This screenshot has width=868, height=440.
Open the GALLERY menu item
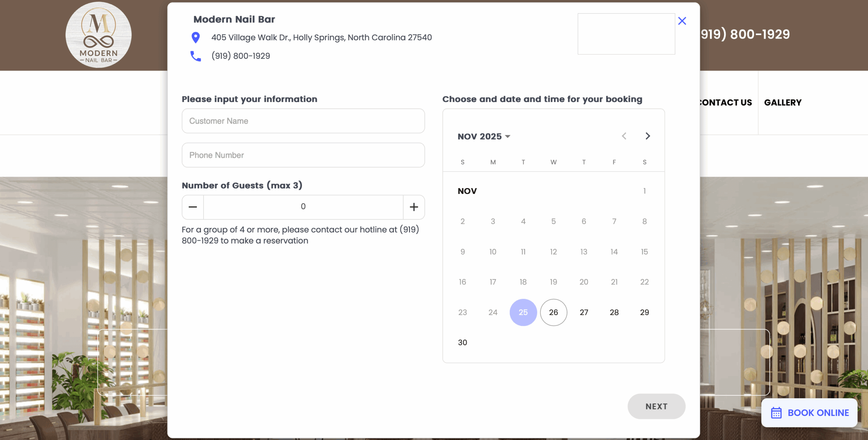click(783, 102)
